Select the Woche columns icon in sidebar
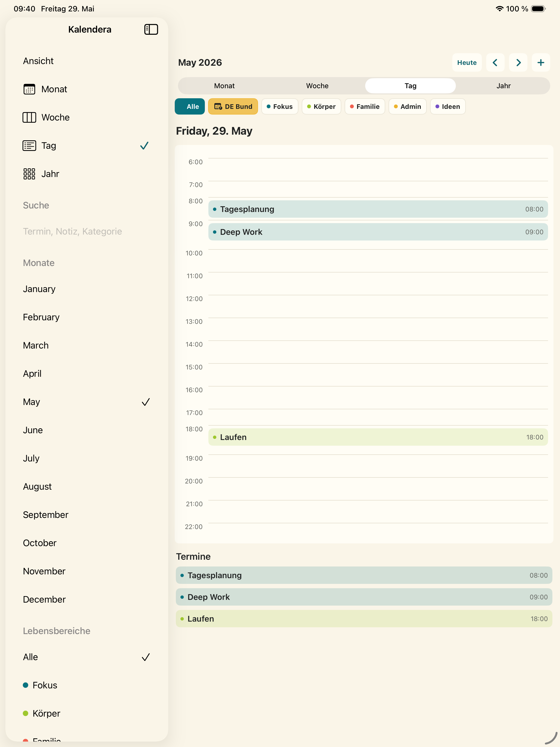 click(x=29, y=118)
